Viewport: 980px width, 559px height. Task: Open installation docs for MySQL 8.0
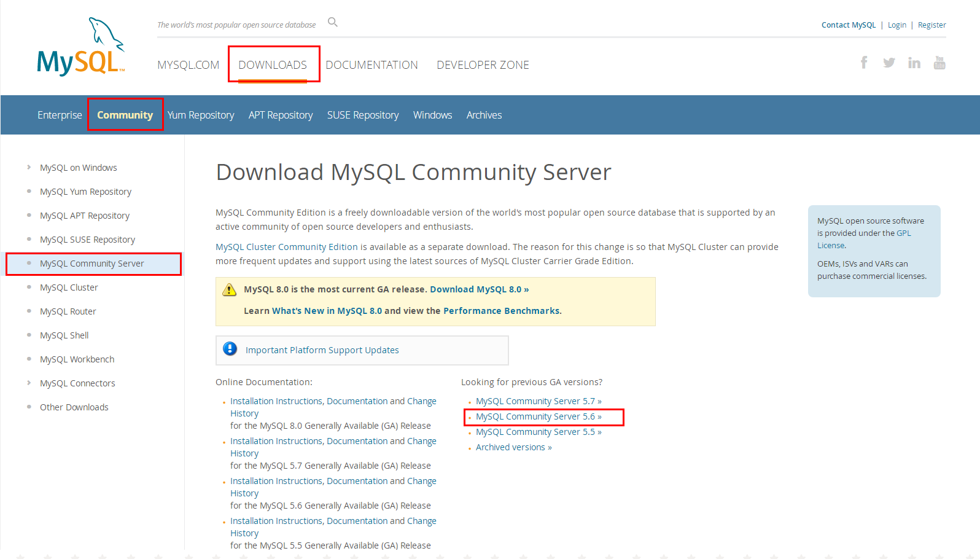coord(333,407)
